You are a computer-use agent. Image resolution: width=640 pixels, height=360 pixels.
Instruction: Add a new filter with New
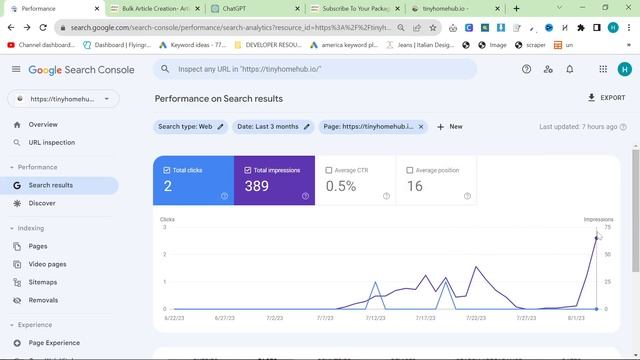[x=450, y=127]
